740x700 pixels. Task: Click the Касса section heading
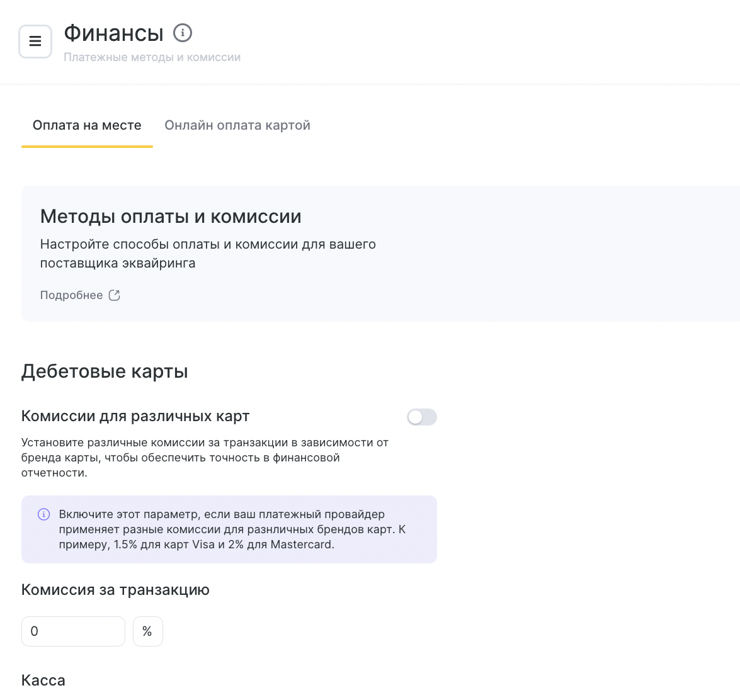[43, 680]
